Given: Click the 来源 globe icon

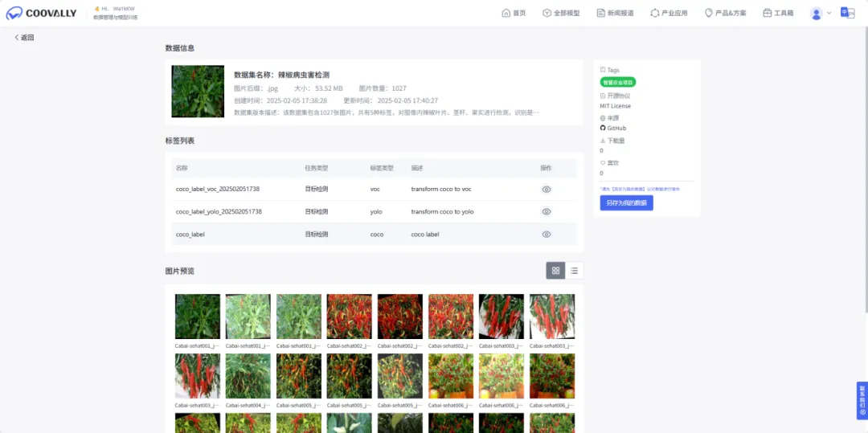Looking at the screenshot, I should [603, 118].
